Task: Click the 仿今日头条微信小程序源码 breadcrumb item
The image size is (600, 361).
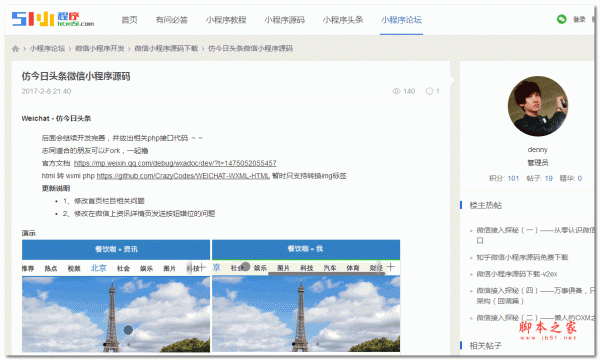Action: point(250,49)
